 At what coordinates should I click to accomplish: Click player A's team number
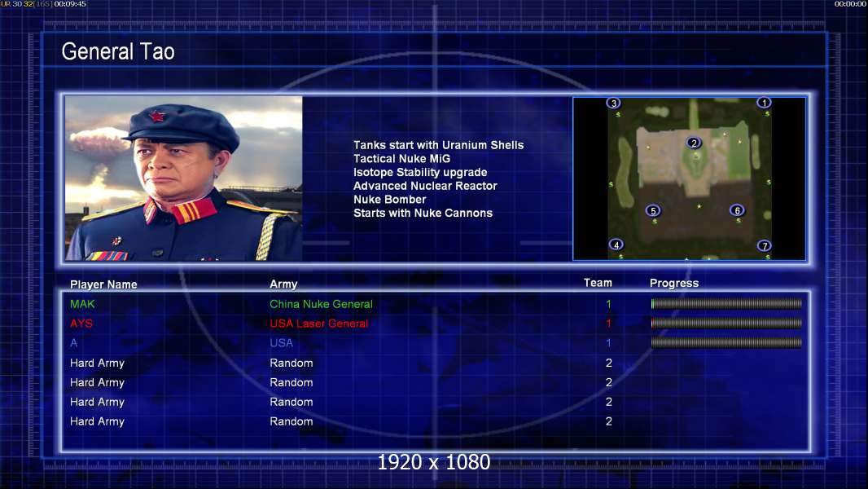coord(608,343)
